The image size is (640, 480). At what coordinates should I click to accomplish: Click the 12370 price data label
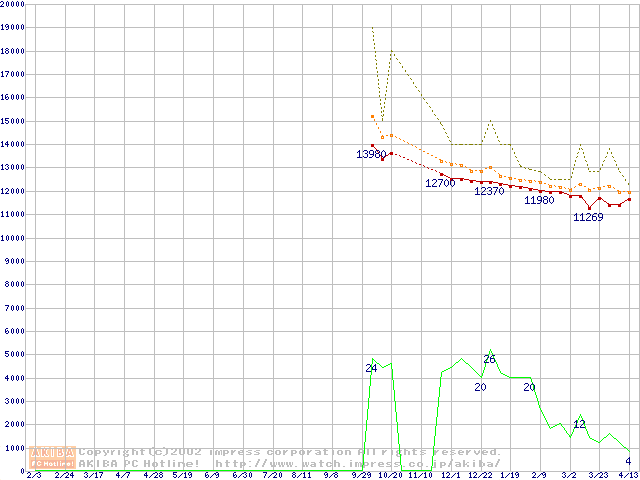[489, 191]
